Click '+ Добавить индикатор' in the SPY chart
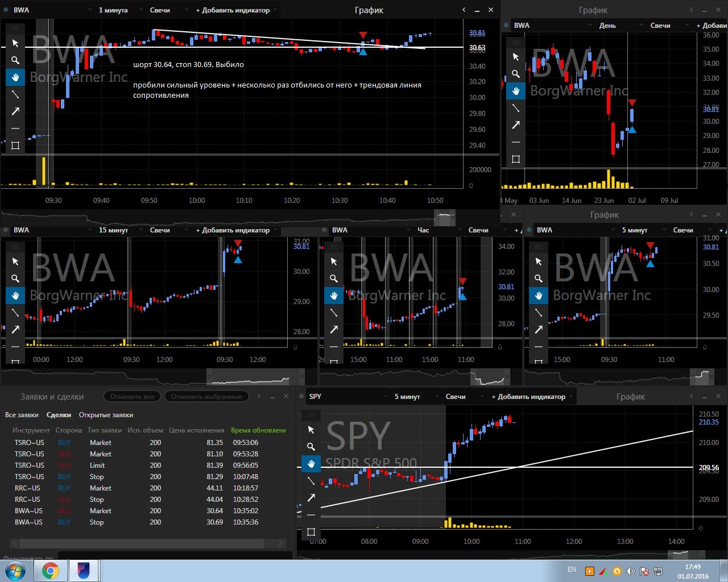Image resolution: width=728 pixels, height=582 pixels. click(532, 397)
